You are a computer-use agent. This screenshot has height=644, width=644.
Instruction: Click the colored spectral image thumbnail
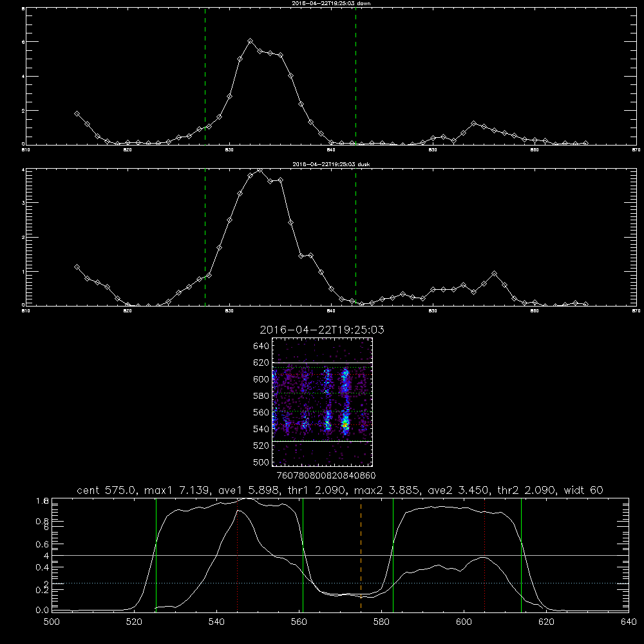click(x=322, y=402)
